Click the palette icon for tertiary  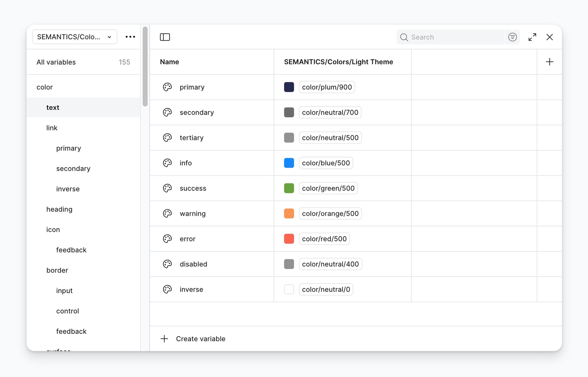[x=167, y=138]
